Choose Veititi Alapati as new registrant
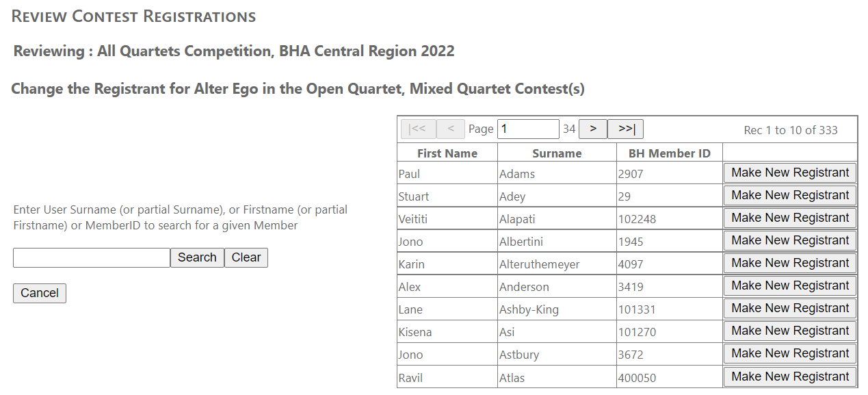Viewport: 868px width, 395px height. tap(790, 218)
